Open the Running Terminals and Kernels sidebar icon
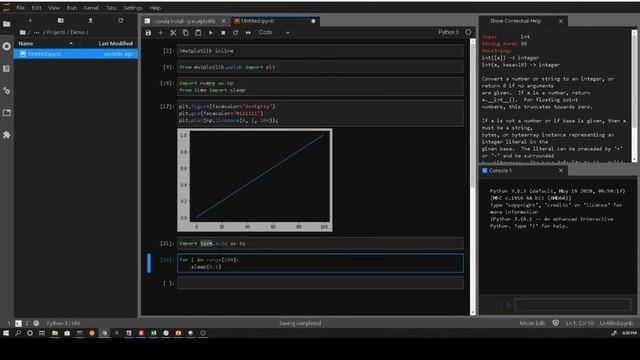 click(7, 47)
